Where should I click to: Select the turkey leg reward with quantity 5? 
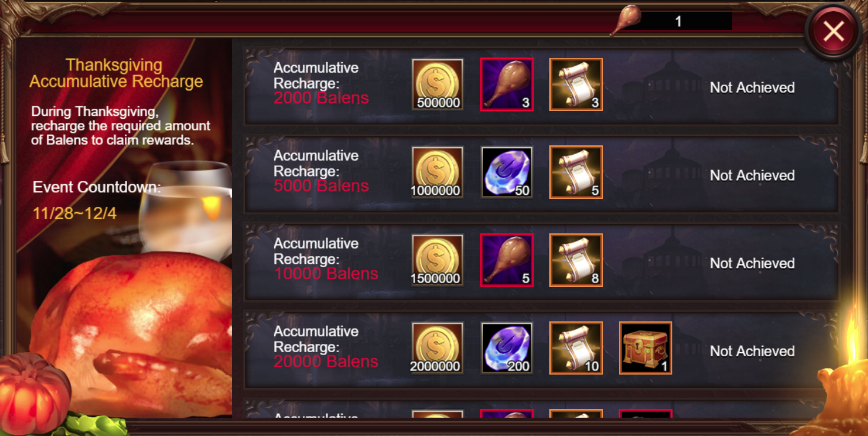click(507, 261)
